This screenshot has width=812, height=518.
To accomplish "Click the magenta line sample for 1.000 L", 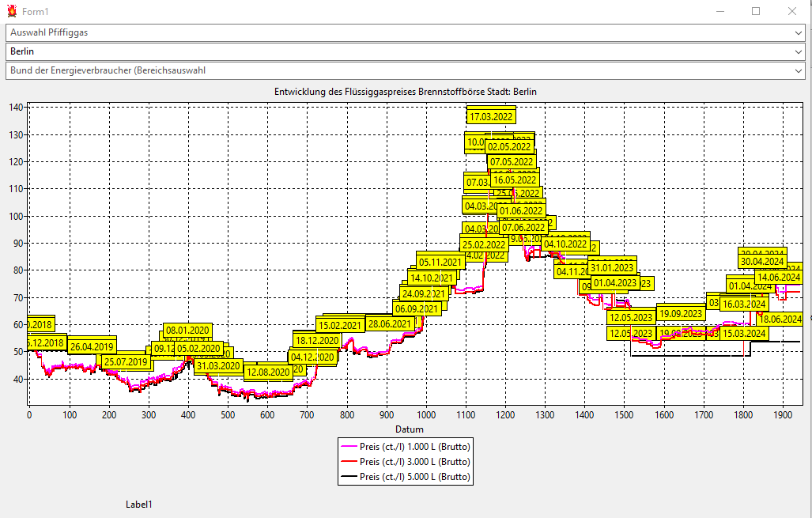I will click(x=349, y=447).
